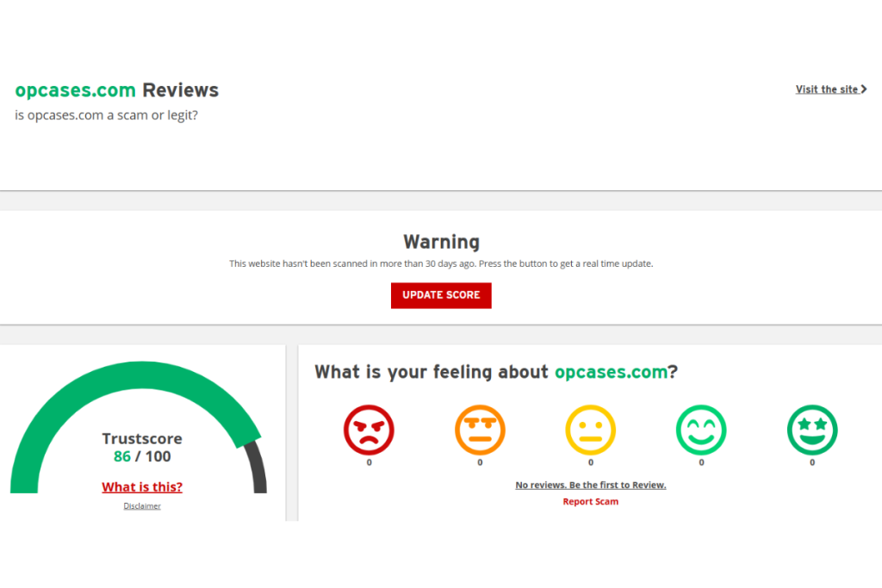The image size is (882, 588).
Task: Select the annoyed orange face rating
Action: [x=480, y=430]
